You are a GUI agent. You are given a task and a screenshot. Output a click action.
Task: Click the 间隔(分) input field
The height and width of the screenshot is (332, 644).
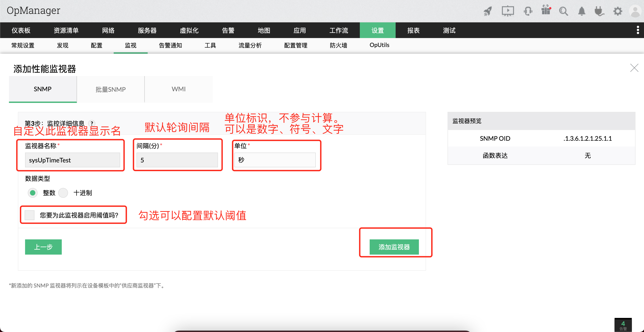(177, 160)
